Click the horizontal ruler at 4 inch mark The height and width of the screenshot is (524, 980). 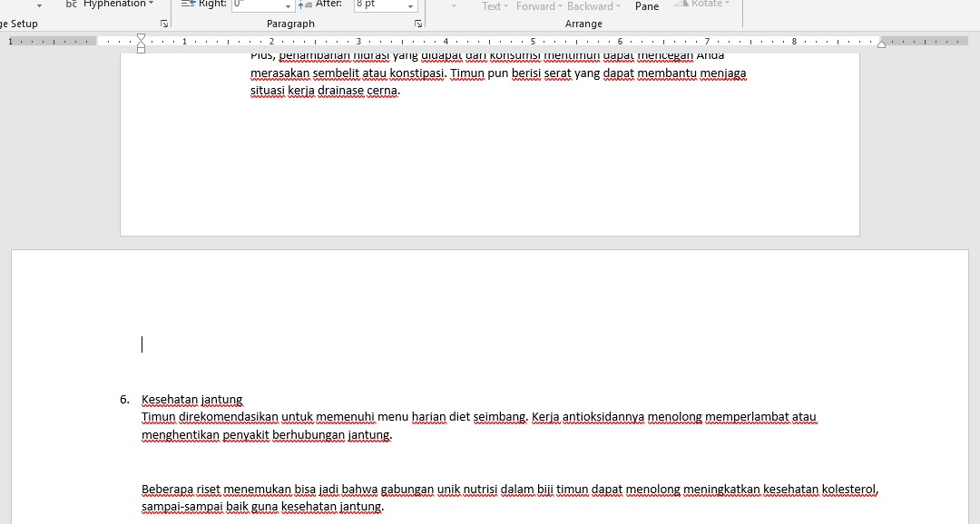coord(446,42)
